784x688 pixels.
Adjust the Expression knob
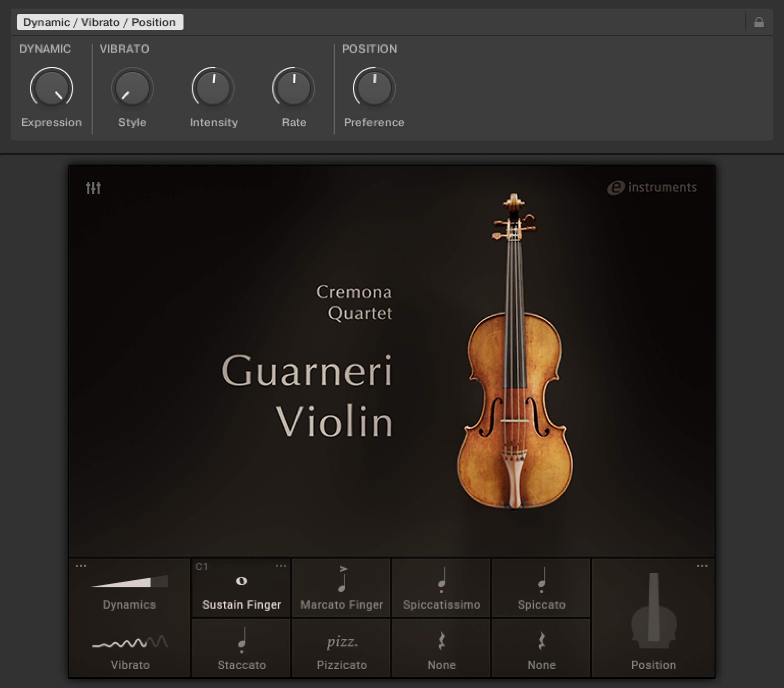(52, 88)
